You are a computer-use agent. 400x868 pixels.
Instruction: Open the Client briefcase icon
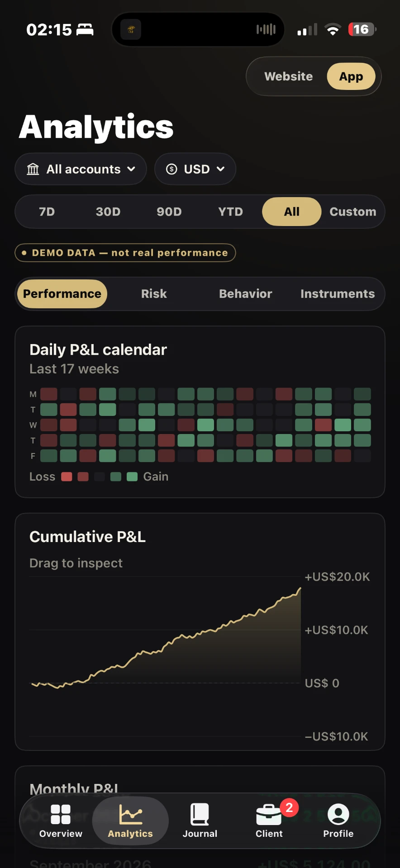[x=269, y=815]
